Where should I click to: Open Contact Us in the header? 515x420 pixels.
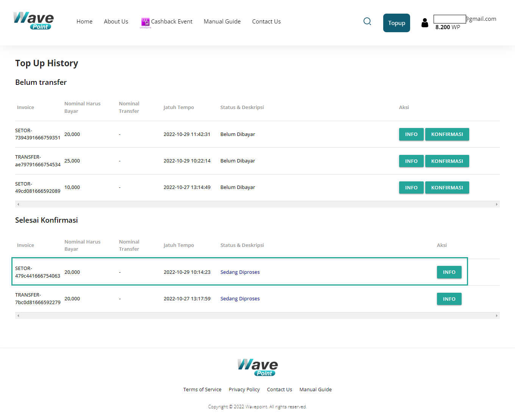[266, 22]
